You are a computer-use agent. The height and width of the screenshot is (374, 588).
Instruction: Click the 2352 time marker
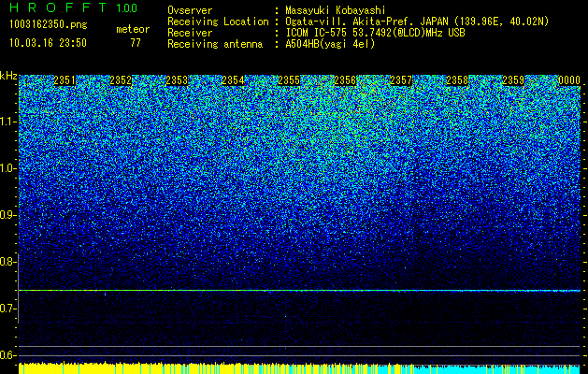coord(121,80)
